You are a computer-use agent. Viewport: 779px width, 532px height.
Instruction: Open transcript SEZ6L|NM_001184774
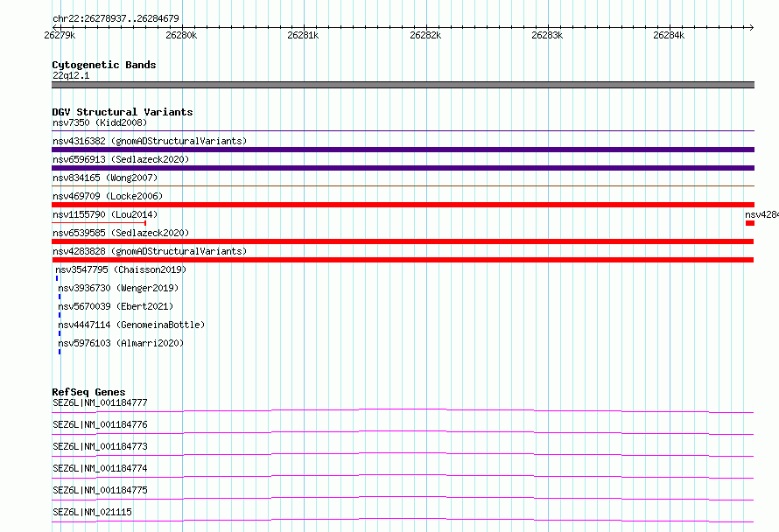coord(100,468)
